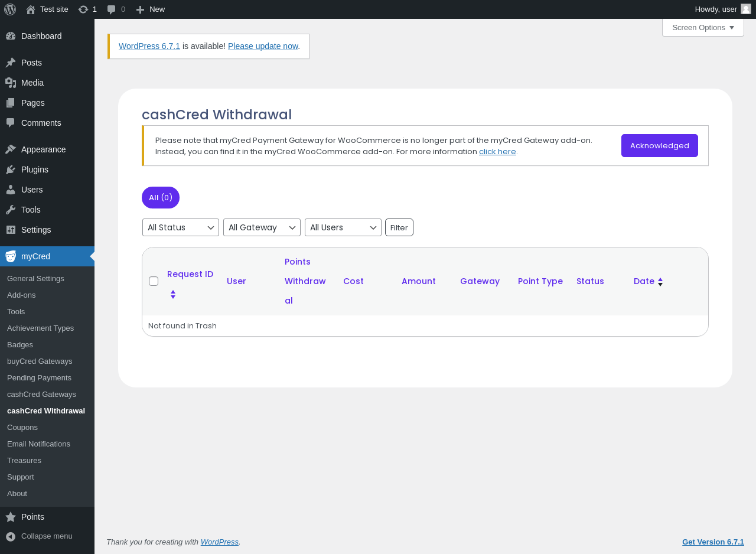The image size is (756, 554).
Task: Click Get Version 6.7.1 footer link
Action: coord(713,542)
